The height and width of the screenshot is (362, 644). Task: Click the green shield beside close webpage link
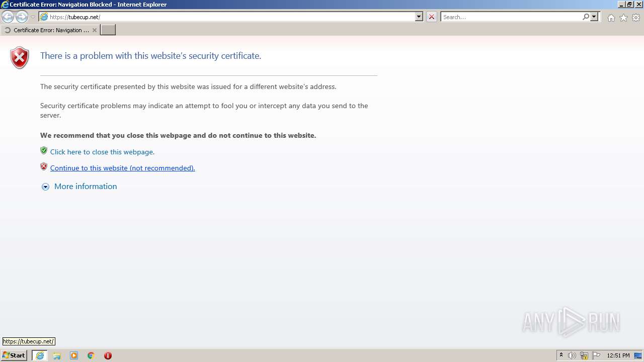[x=44, y=151]
